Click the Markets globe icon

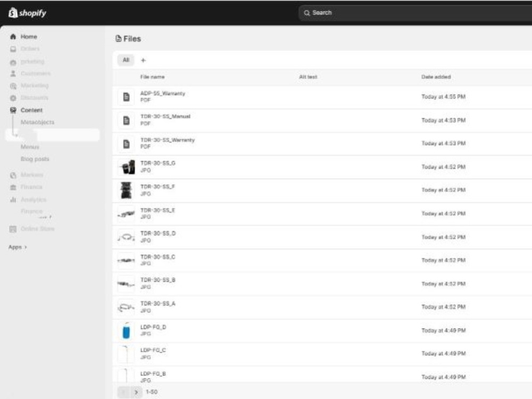13,175
